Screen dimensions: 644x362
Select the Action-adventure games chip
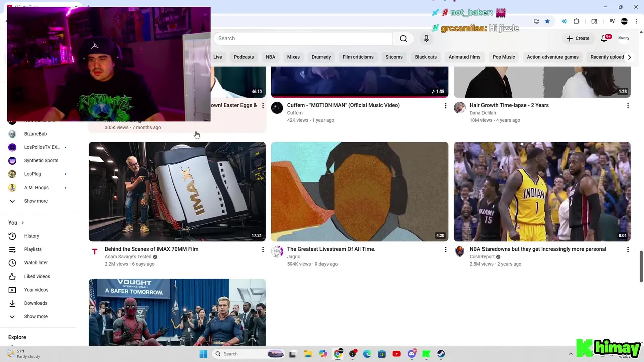(x=552, y=57)
